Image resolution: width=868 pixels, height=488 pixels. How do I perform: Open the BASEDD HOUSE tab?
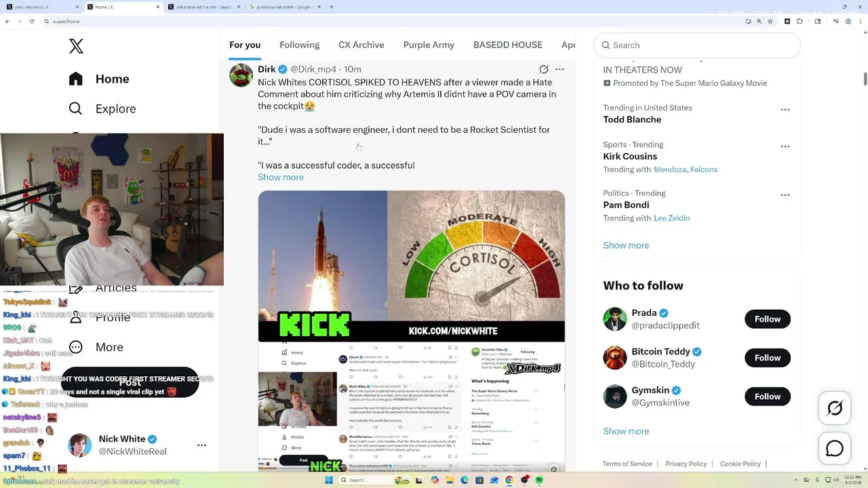508,45
